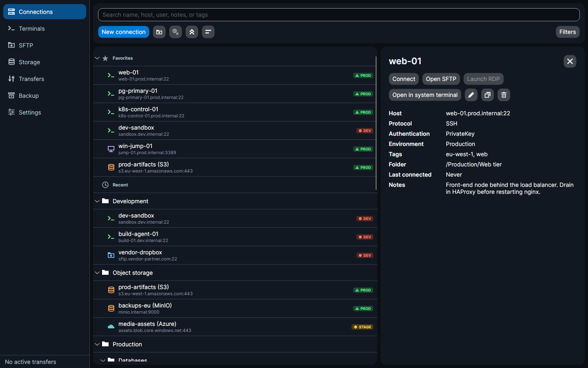588x368 pixels.
Task: Click terminal icon of Favorites dev-sandbox
Action: coord(111,130)
